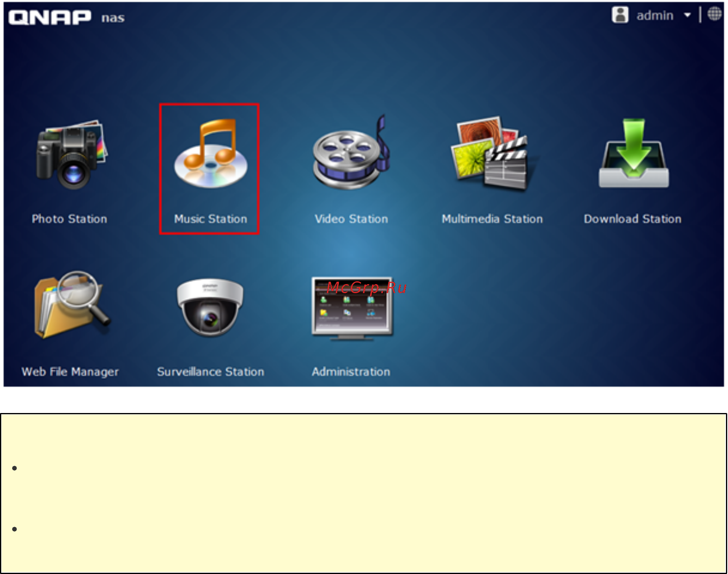
Task: Click the Download Station label
Action: [632, 219]
